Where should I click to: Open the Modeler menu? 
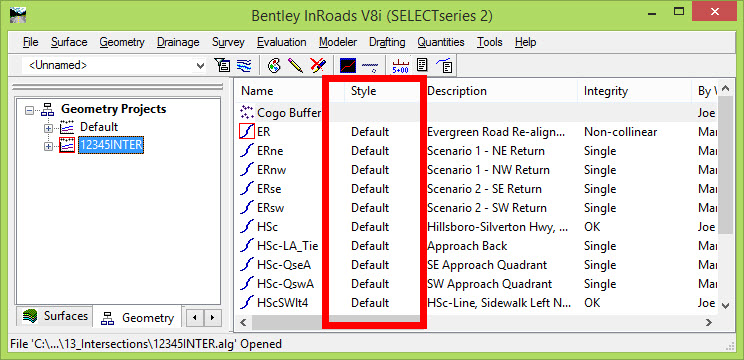pos(338,42)
